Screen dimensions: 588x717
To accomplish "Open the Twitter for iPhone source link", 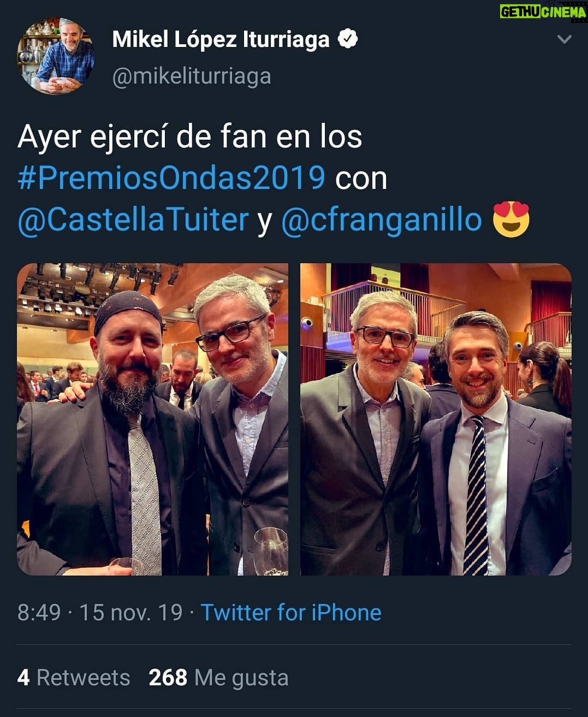I will [x=291, y=613].
